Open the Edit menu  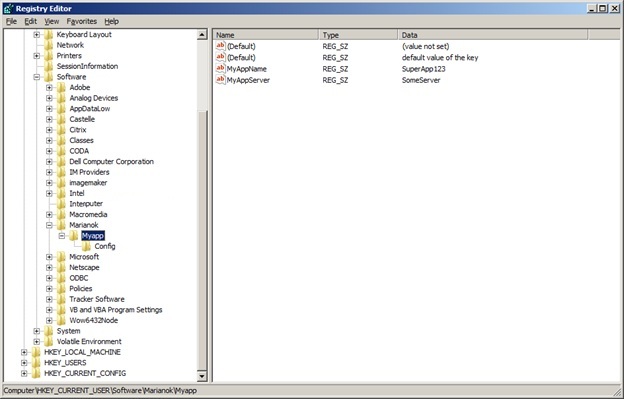[x=31, y=21]
